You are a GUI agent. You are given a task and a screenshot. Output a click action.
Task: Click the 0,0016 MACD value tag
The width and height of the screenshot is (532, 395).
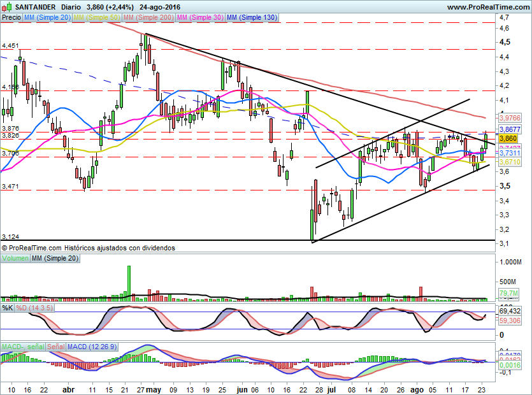(x=509, y=365)
